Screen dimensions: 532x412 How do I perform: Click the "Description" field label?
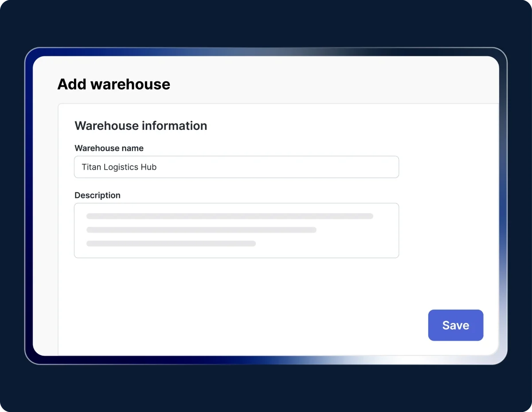click(x=98, y=195)
